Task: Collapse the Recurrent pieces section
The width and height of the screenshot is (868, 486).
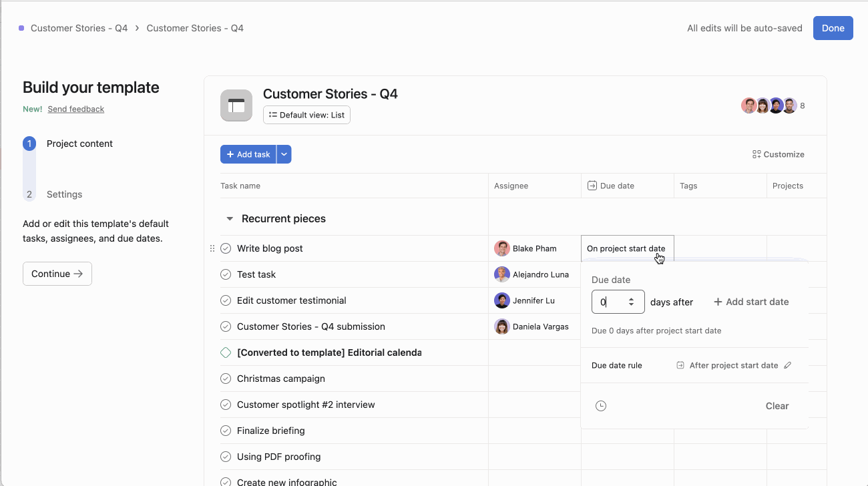Action: [x=230, y=219]
